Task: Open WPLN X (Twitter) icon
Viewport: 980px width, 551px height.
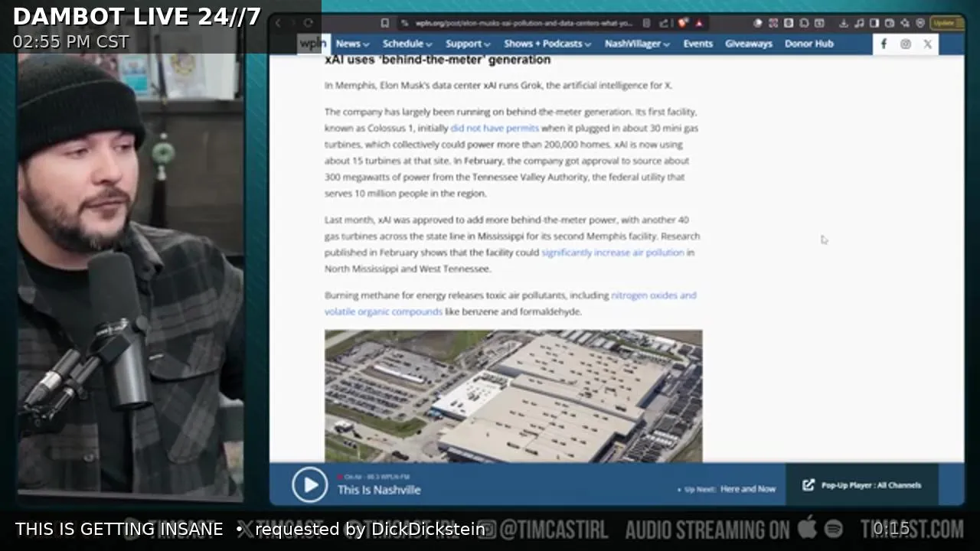Action: click(927, 44)
